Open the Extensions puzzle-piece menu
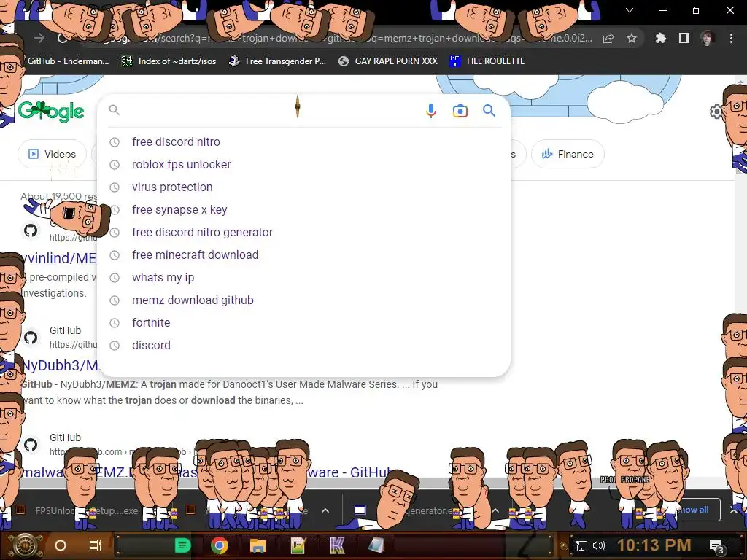 (660, 38)
